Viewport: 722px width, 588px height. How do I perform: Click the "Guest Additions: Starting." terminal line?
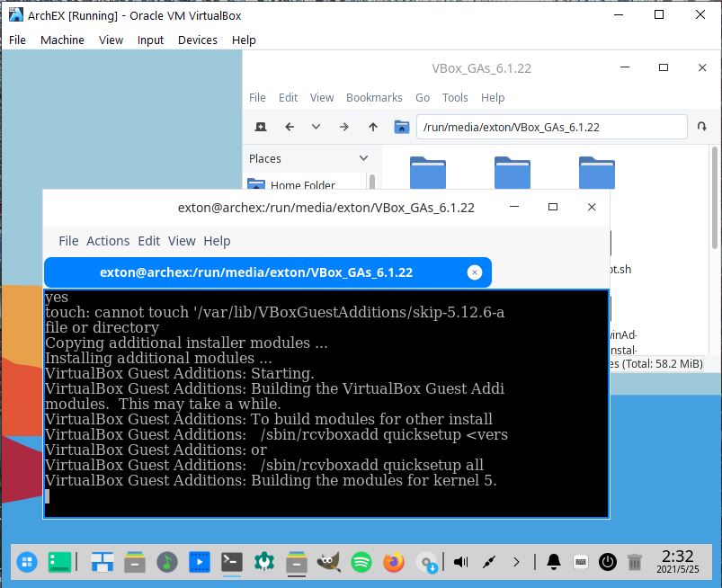180,373
